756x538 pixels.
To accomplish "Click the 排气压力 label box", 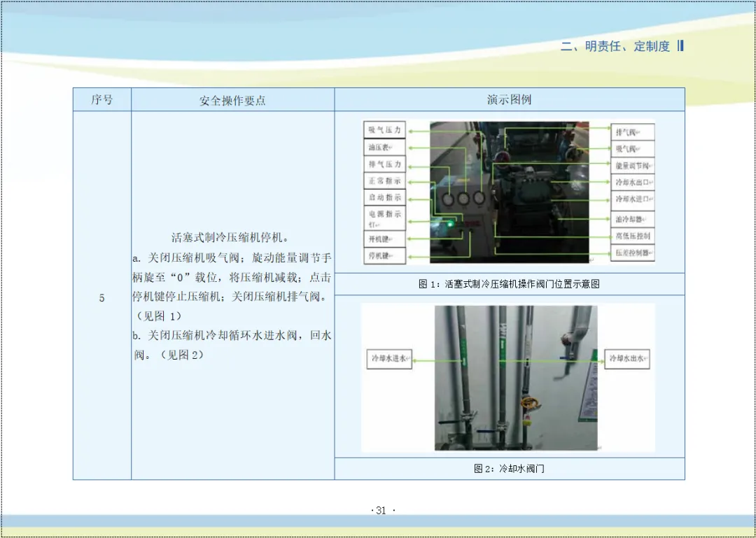I will (384, 164).
